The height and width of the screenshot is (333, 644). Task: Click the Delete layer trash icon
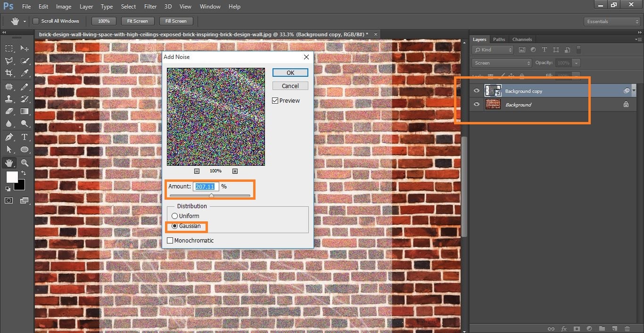[627, 328]
